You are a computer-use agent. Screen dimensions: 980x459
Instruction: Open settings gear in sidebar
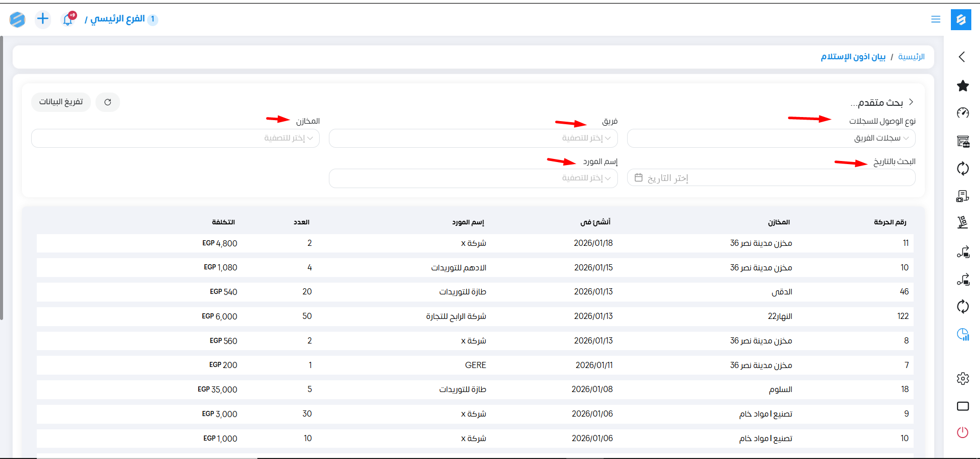pos(963,379)
